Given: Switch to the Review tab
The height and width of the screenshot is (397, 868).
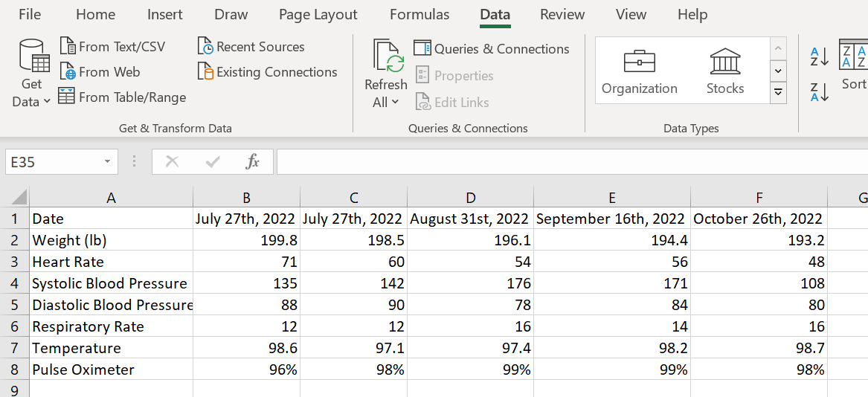Looking at the screenshot, I should pos(562,14).
